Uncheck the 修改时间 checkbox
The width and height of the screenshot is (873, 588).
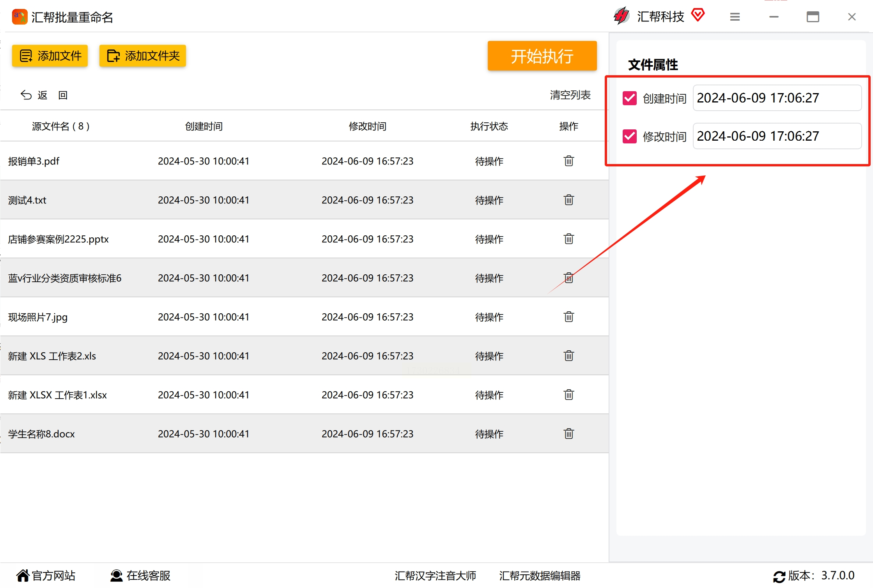[x=629, y=136]
